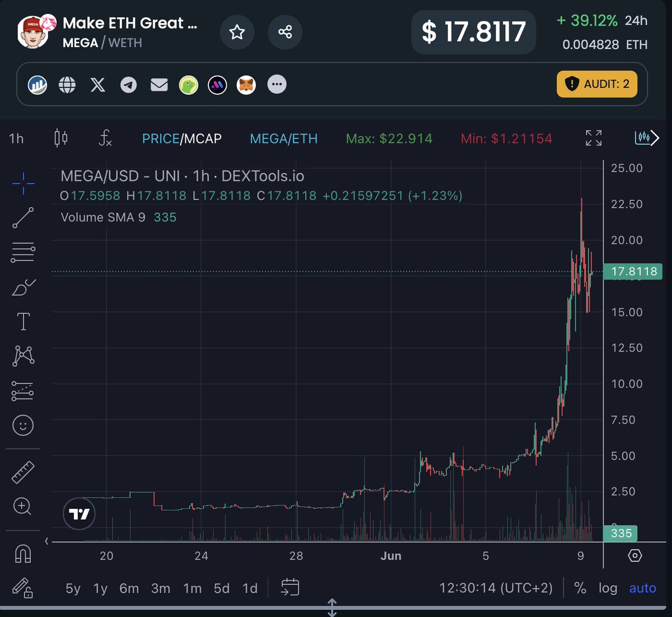Switch price axis to percentage mode

coord(580,588)
